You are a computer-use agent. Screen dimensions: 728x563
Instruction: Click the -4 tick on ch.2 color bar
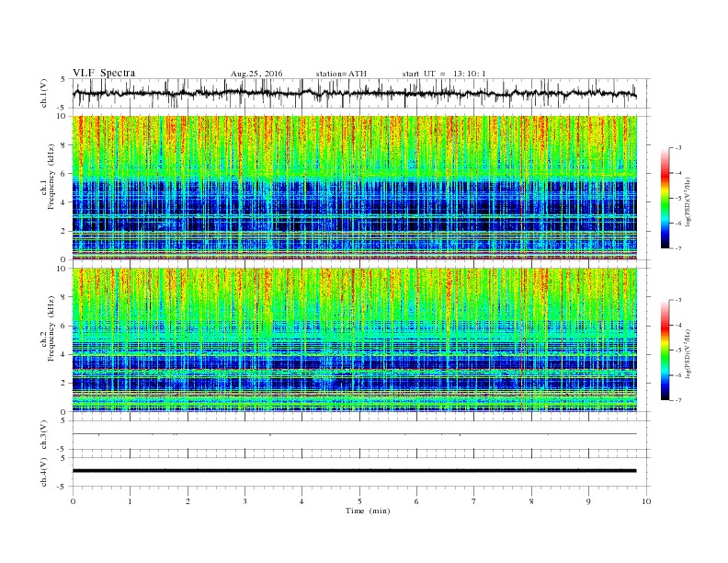click(x=677, y=325)
